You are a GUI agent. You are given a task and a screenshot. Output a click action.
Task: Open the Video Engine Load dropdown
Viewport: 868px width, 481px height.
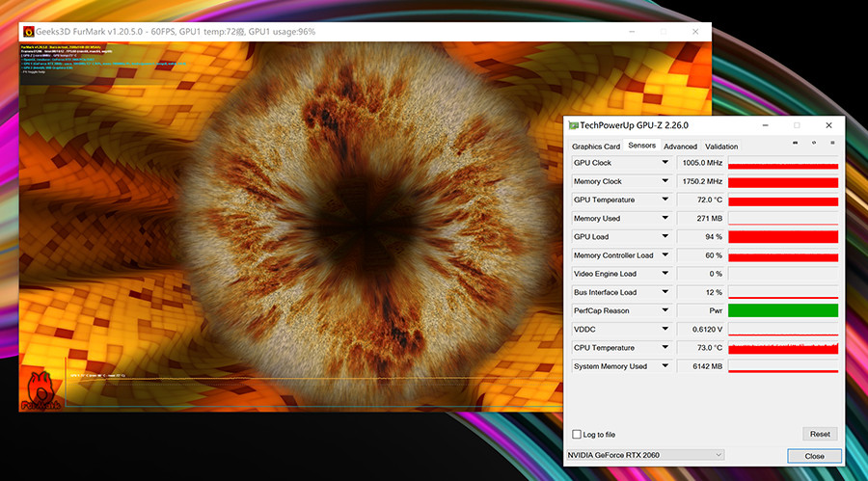665,274
